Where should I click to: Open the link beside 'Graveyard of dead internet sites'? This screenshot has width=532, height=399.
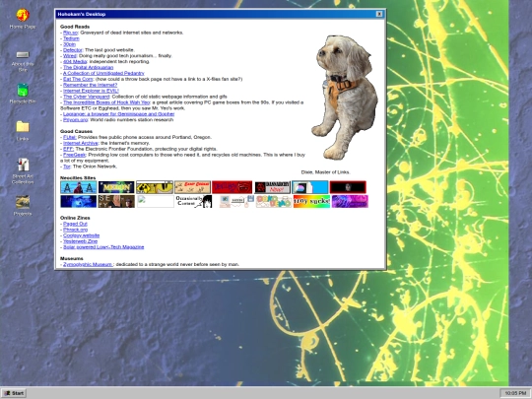pos(70,33)
